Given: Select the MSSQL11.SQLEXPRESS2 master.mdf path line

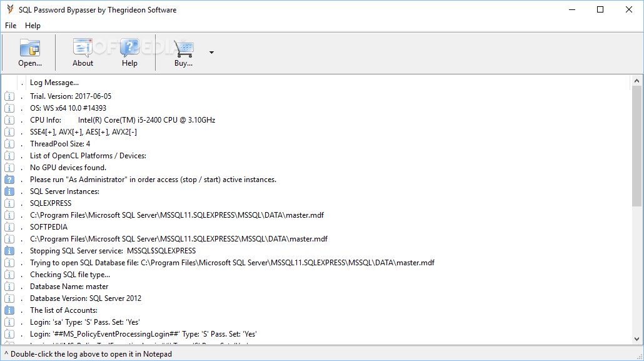Looking at the screenshot, I should pyautogui.click(x=179, y=239).
